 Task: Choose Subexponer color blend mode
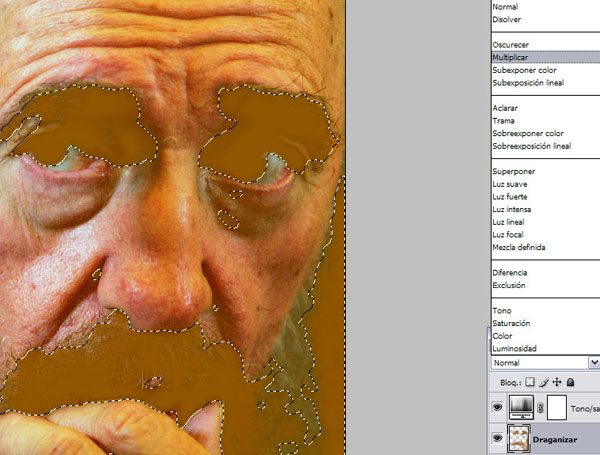(545, 70)
